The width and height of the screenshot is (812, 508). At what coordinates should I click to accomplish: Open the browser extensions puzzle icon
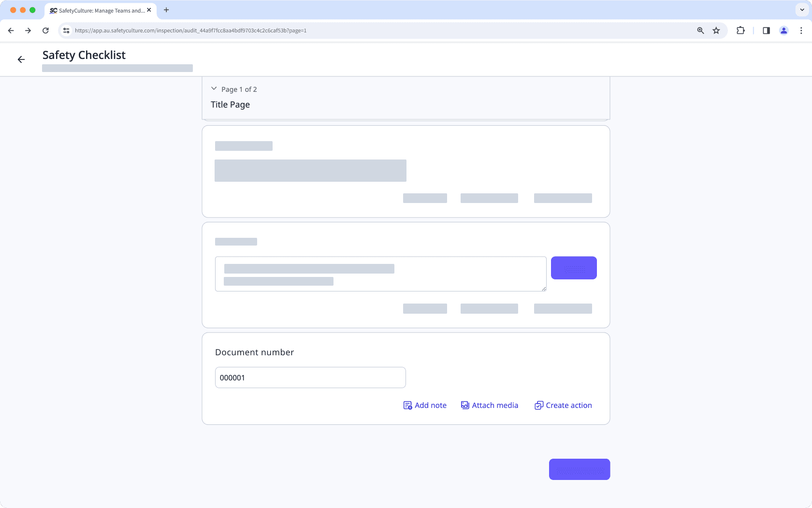[x=740, y=30]
